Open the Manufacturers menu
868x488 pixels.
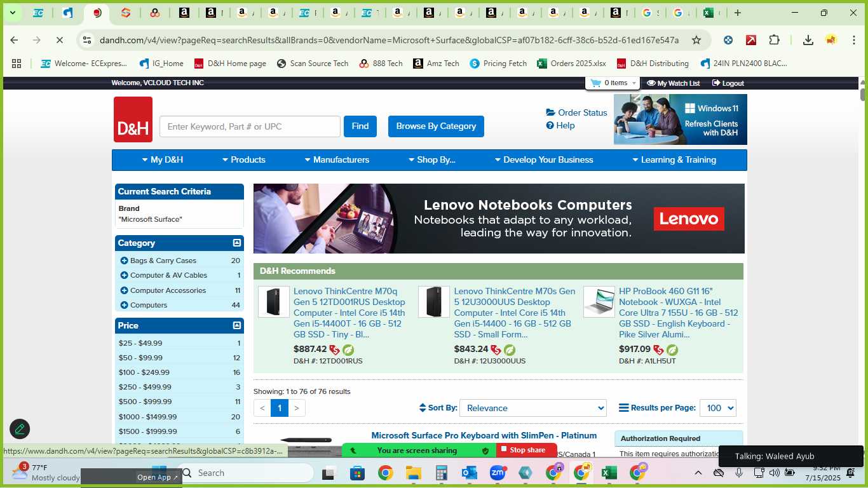336,160
